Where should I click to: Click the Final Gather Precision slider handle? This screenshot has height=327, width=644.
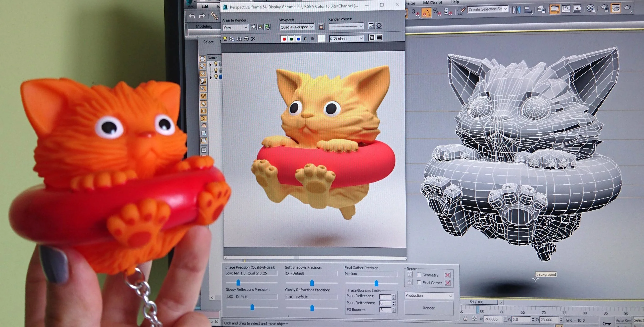pyautogui.click(x=376, y=283)
